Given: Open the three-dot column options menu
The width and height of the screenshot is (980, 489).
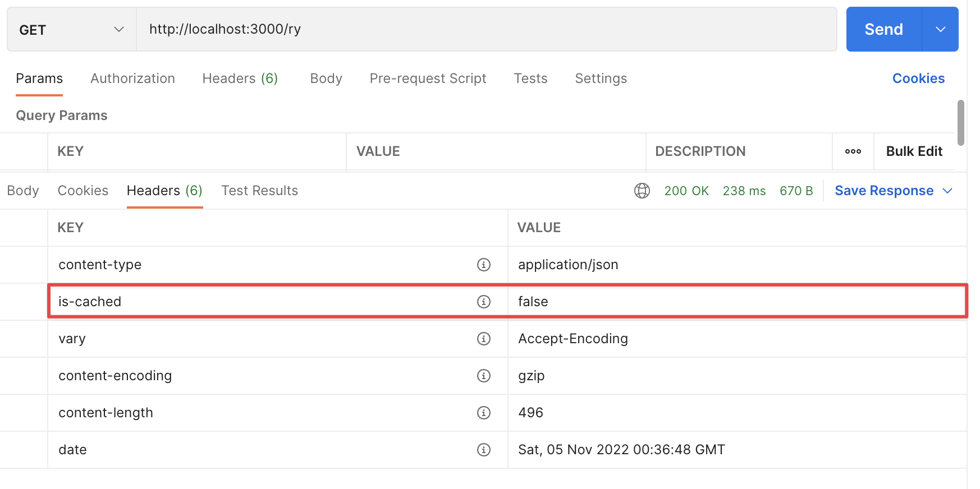Looking at the screenshot, I should [853, 151].
